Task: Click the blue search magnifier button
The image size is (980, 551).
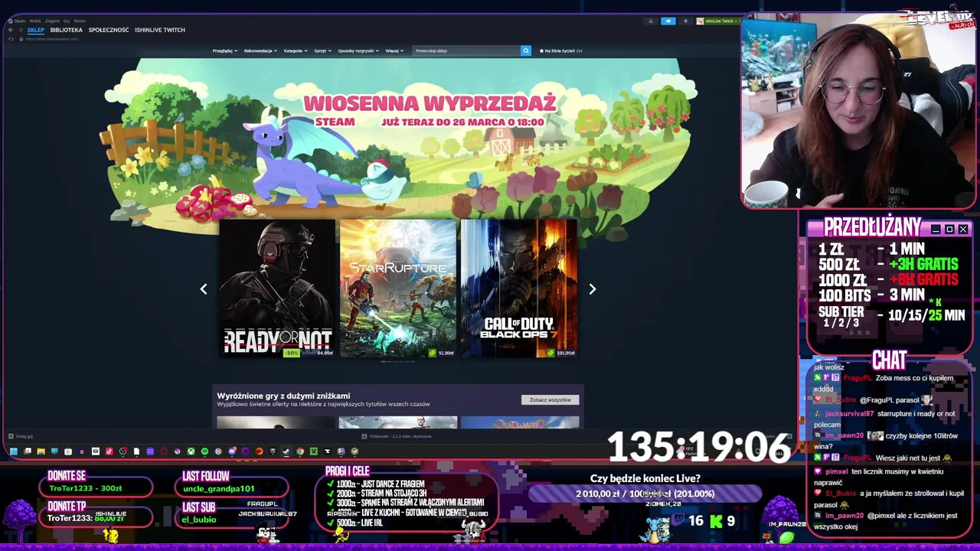Action: pyautogui.click(x=526, y=51)
